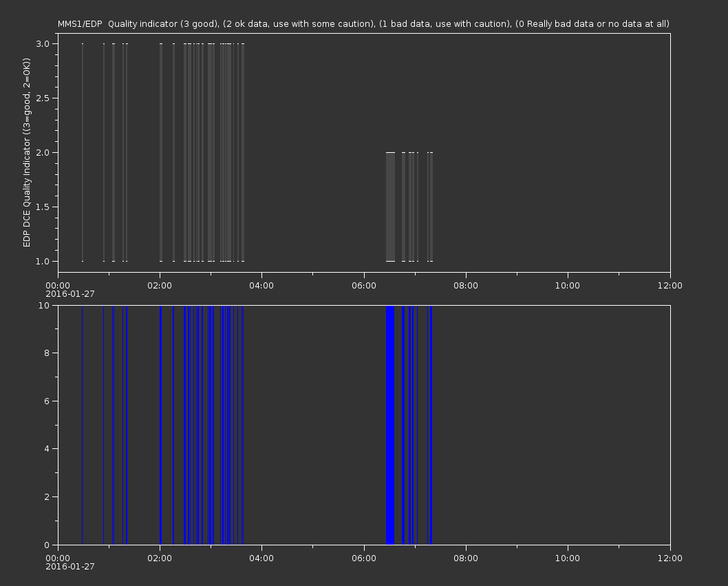This screenshot has height=586, width=728.
Task: Click the 00:00 time label under the lower plot
Action: click(x=58, y=558)
